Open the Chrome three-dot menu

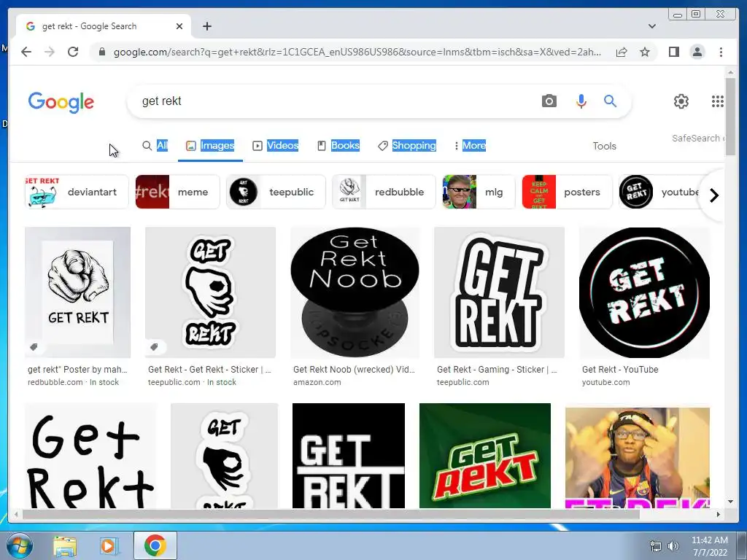pyautogui.click(x=721, y=52)
